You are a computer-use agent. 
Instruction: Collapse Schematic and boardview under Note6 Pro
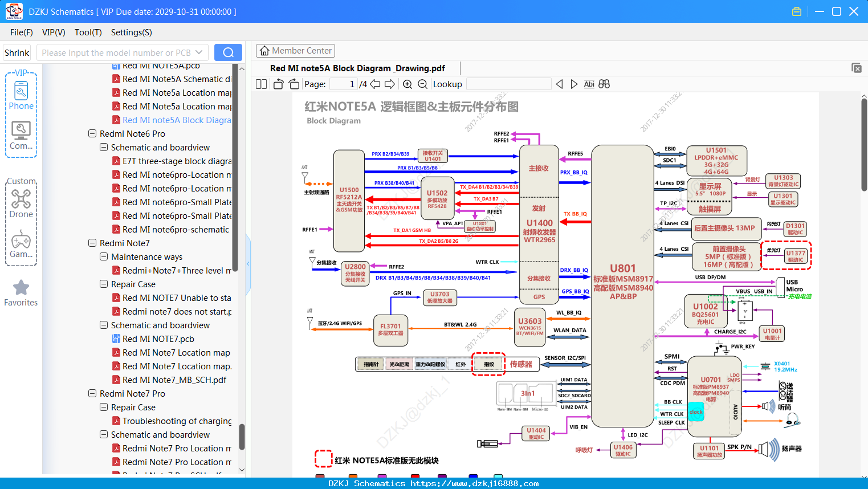[x=104, y=148]
